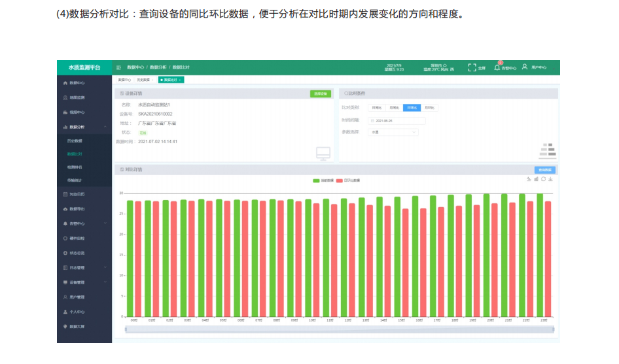Expand the 设备管理 sidebar chevron
This screenshot has height=364, width=619.
coord(105,282)
